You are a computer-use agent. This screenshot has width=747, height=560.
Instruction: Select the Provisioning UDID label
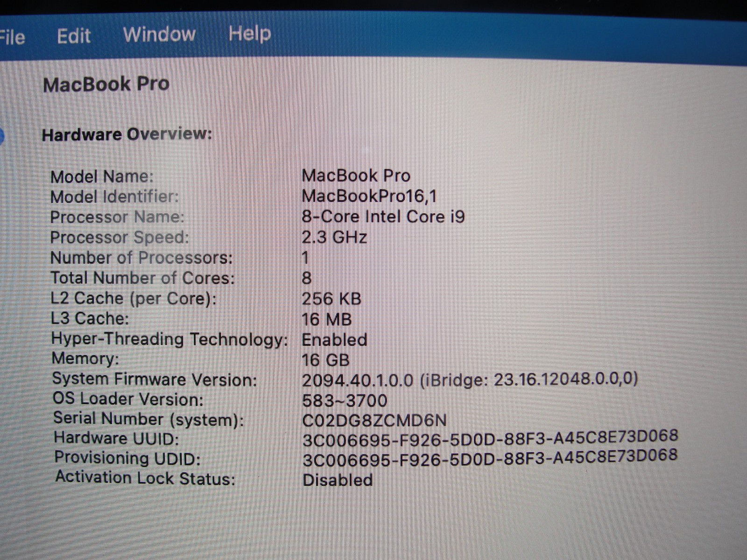point(127,458)
